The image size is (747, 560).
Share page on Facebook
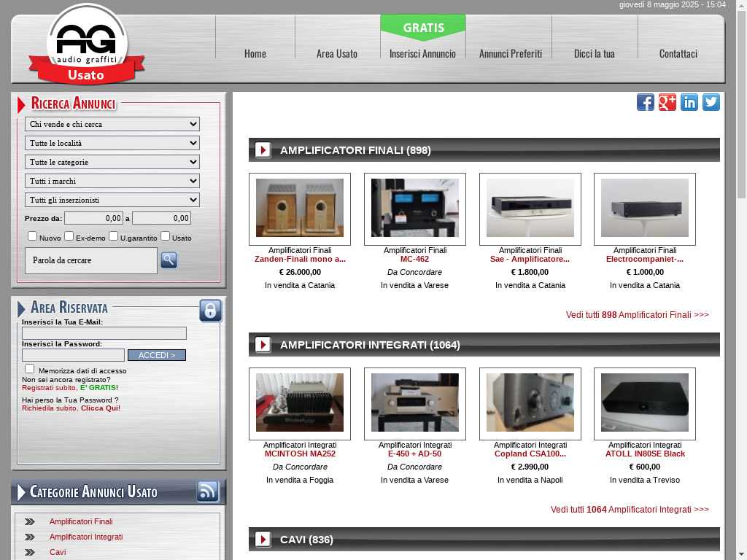[646, 102]
